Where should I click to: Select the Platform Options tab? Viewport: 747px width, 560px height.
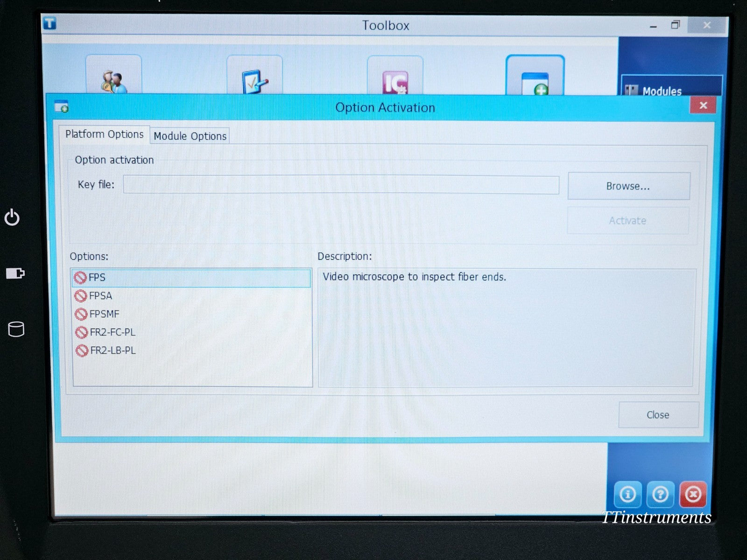105,134
